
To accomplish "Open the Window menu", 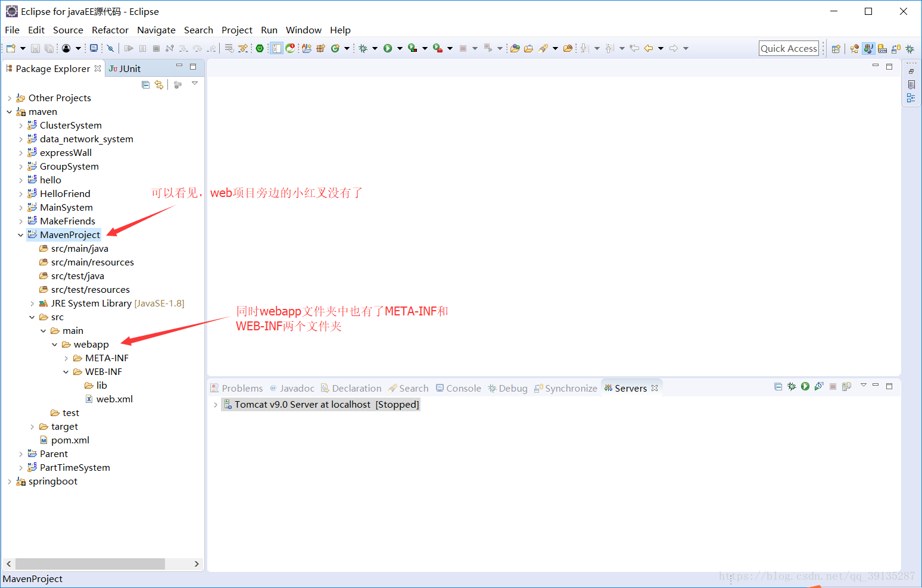I will 304,30.
